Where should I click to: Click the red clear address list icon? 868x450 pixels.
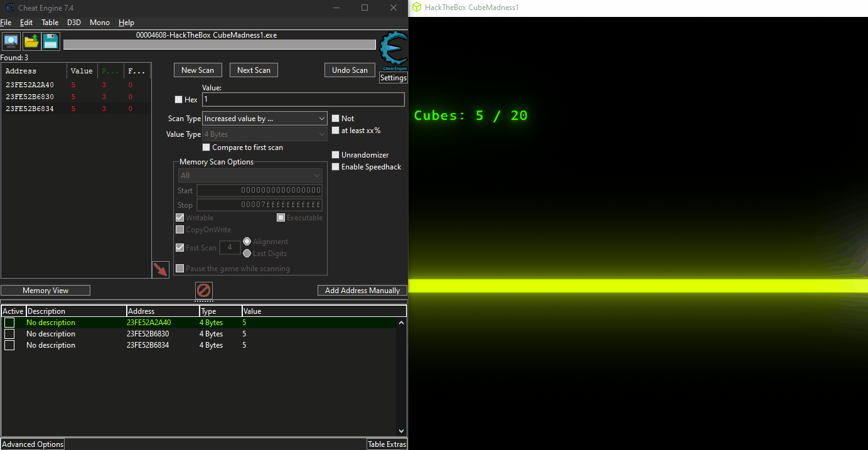point(204,291)
